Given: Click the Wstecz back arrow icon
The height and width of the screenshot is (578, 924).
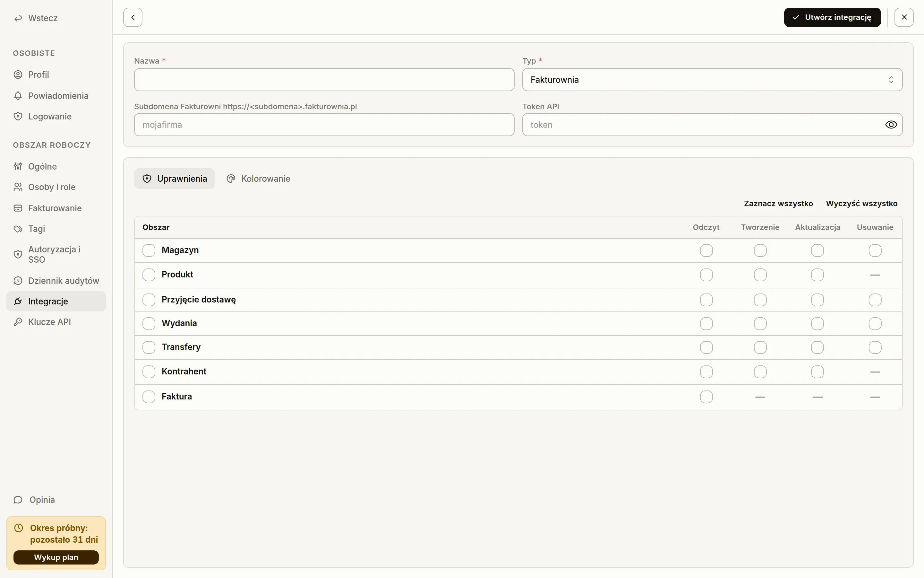Looking at the screenshot, I should pyautogui.click(x=18, y=18).
